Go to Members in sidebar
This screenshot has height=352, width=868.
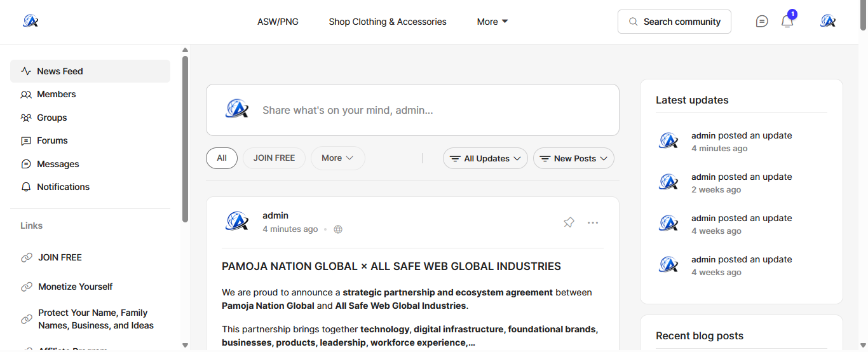pyautogui.click(x=90, y=94)
